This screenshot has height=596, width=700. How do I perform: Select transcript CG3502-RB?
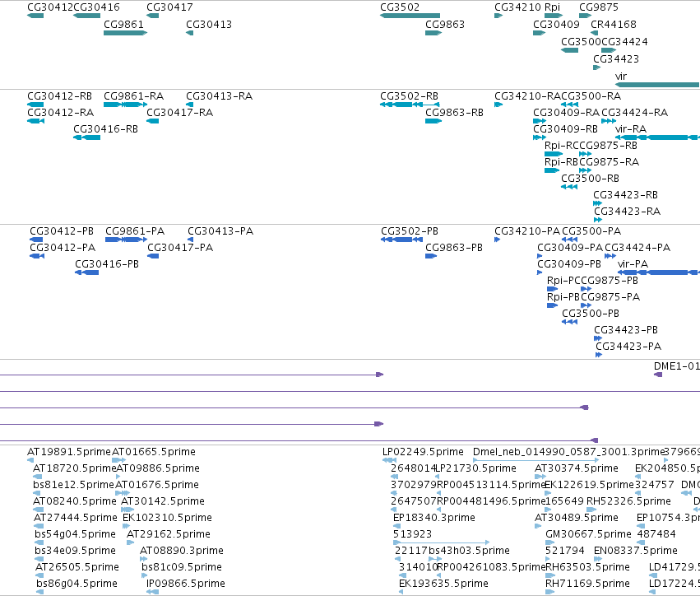point(410,96)
